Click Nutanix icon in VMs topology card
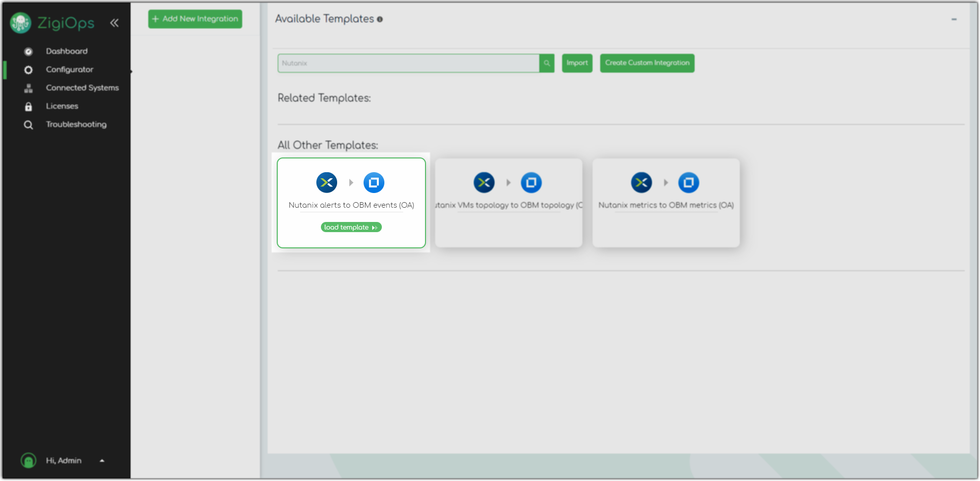Viewport: 980px width, 481px height. pyautogui.click(x=484, y=182)
